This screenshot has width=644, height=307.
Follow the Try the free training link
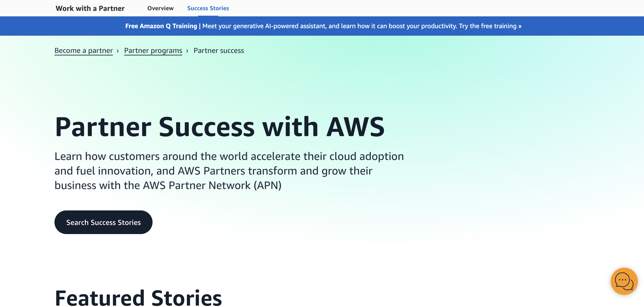488,26
